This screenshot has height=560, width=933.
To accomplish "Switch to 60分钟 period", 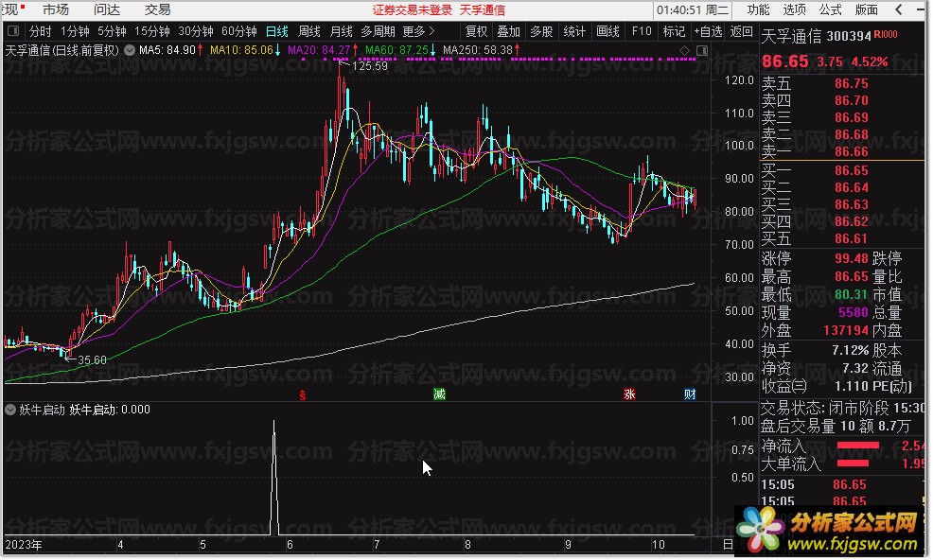I will click(239, 31).
